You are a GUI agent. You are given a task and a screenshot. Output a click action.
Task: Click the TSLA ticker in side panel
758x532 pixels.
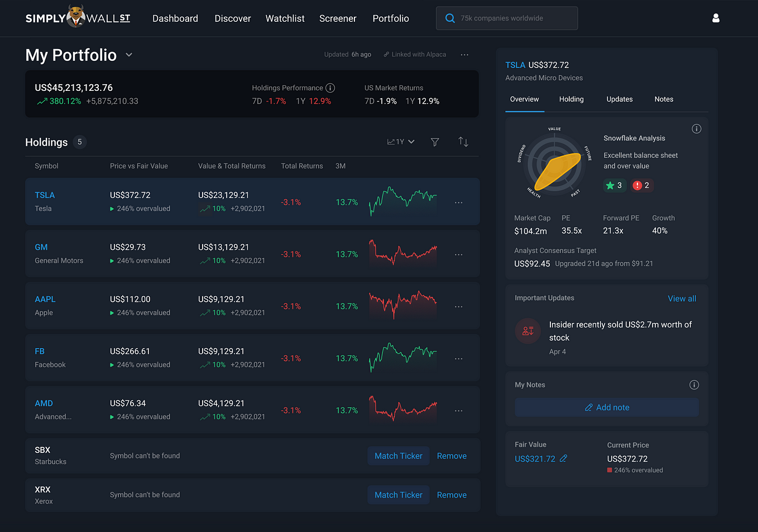click(x=515, y=65)
